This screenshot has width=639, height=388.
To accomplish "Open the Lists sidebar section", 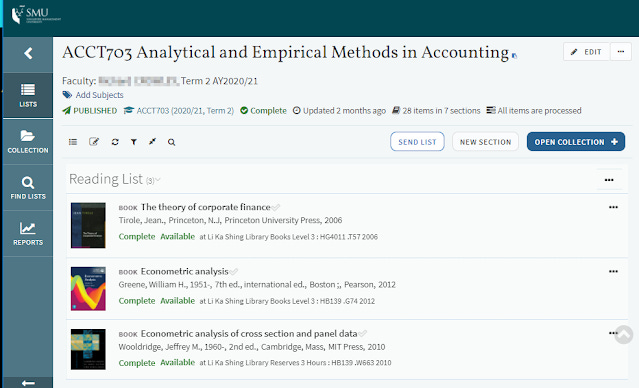I will [x=28, y=95].
